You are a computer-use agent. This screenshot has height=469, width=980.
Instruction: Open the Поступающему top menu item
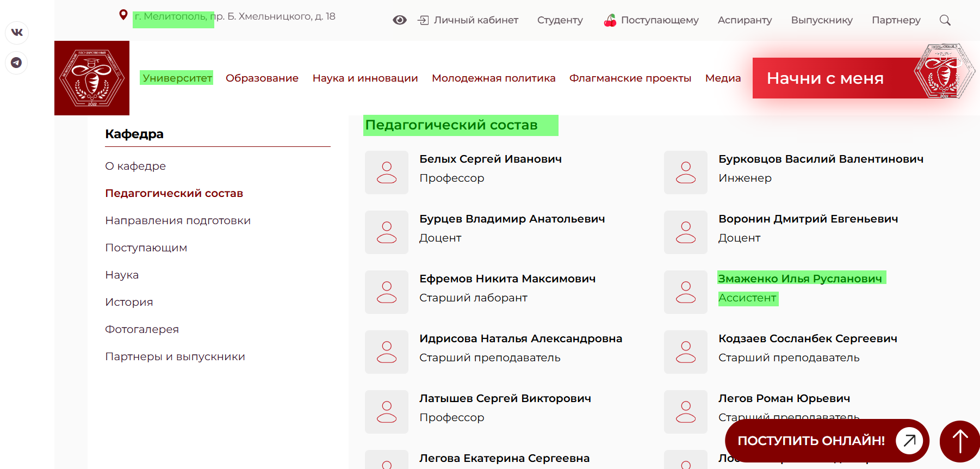(x=660, y=20)
